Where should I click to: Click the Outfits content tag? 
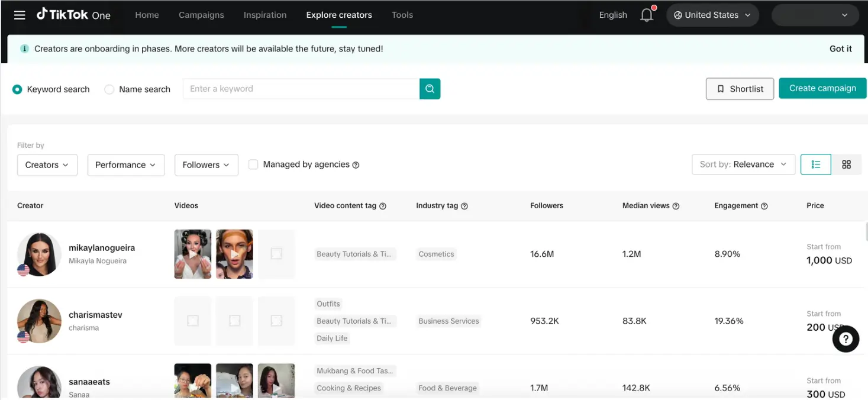[x=328, y=304]
